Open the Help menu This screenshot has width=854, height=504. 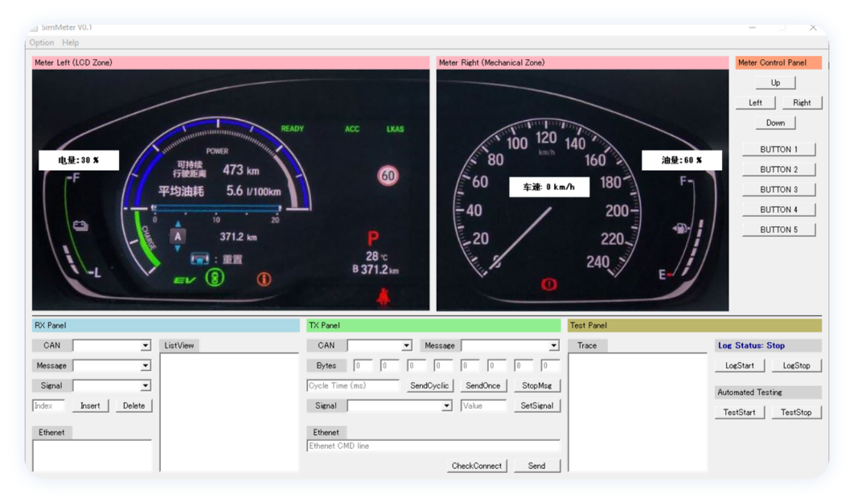click(70, 43)
